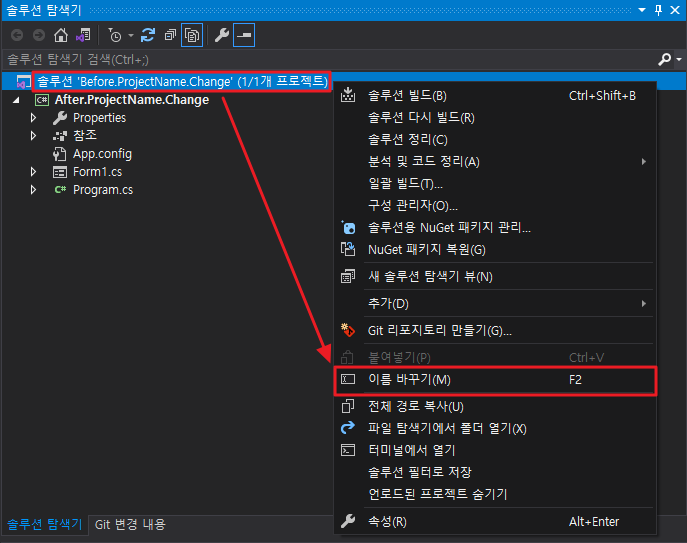Select the Before.ProjectName.Change solution node
Viewport: 687px width, 543px height.
[182, 82]
